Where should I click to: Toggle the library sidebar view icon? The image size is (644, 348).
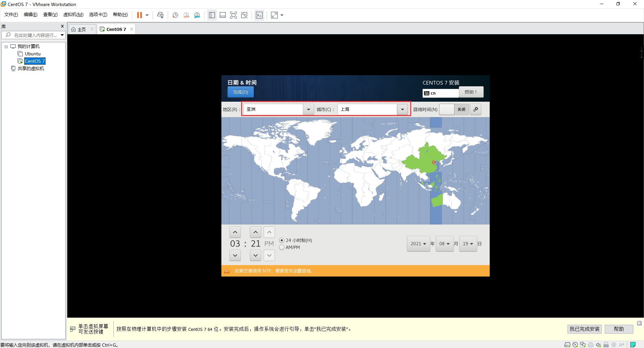pyautogui.click(x=212, y=15)
